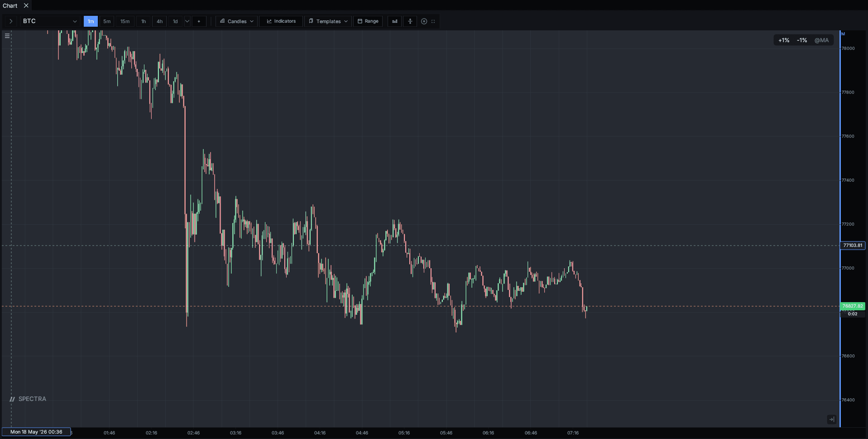
Task: Open the Indicators panel
Action: [281, 21]
